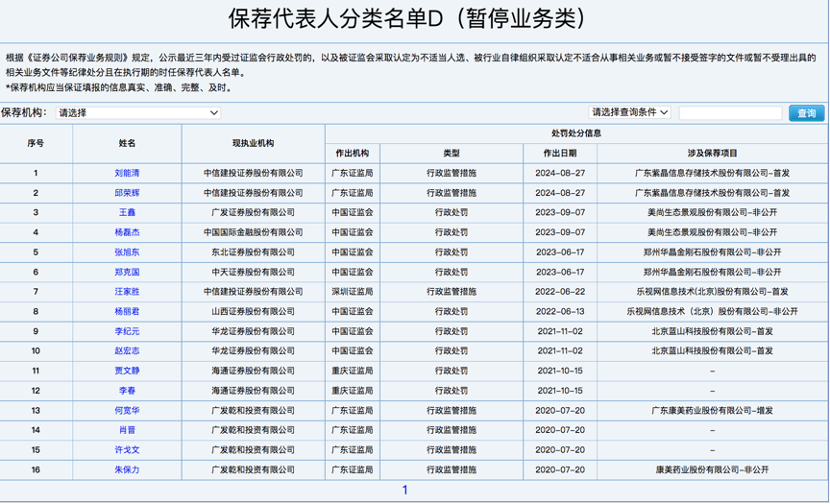Select 郑州华晶金刚石股份有限公司-非公开 in row 5
830x504 pixels.
point(713,252)
